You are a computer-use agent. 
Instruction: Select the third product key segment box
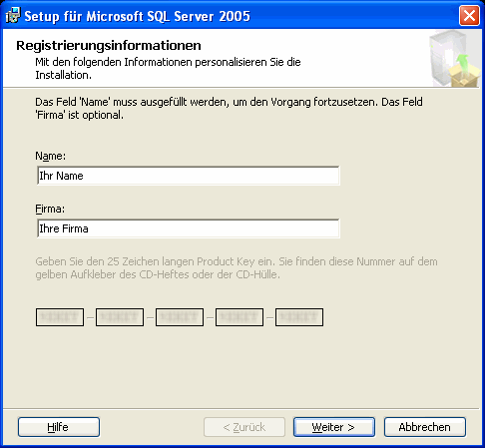coord(180,317)
